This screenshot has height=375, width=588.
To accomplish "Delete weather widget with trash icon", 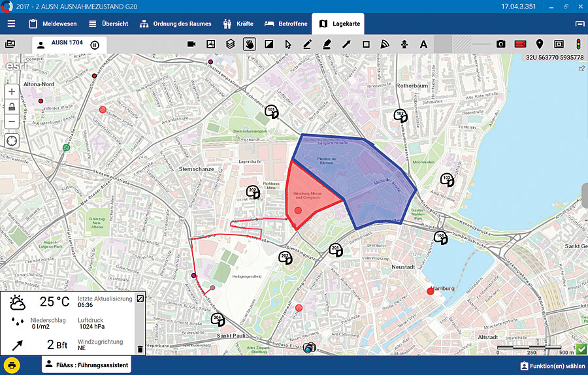I will [140, 349].
